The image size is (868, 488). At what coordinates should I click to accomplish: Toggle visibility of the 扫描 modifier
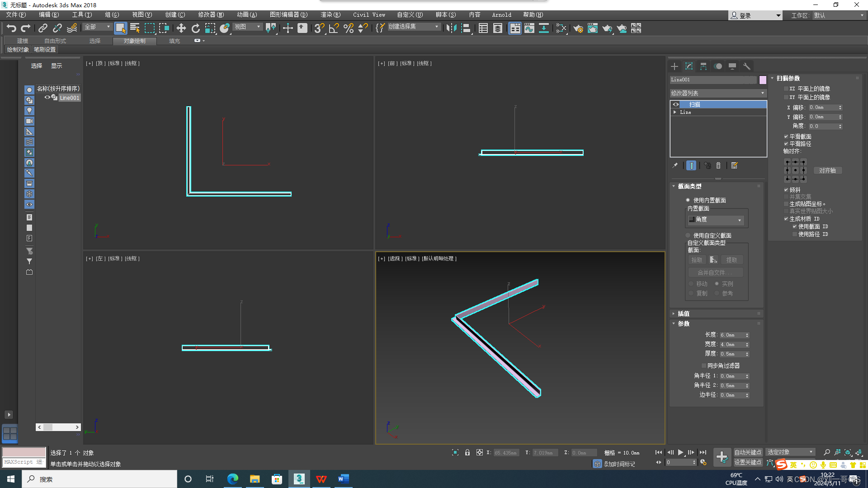pos(676,104)
